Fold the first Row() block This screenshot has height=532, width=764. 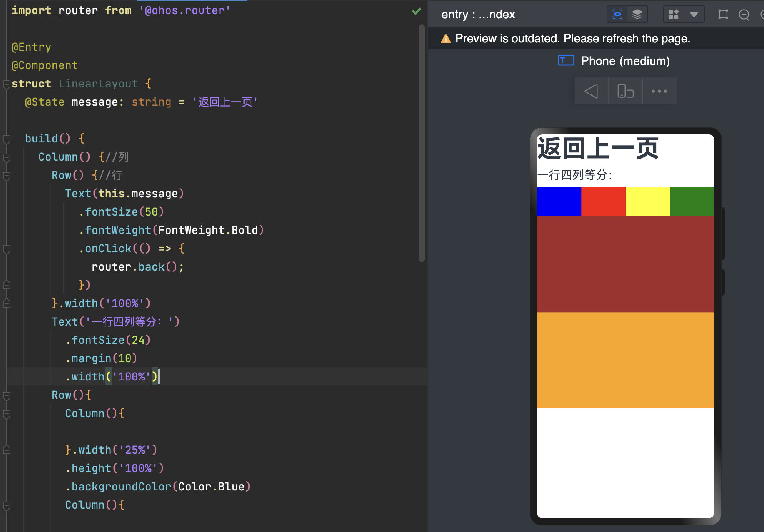[x=6, y=176]
